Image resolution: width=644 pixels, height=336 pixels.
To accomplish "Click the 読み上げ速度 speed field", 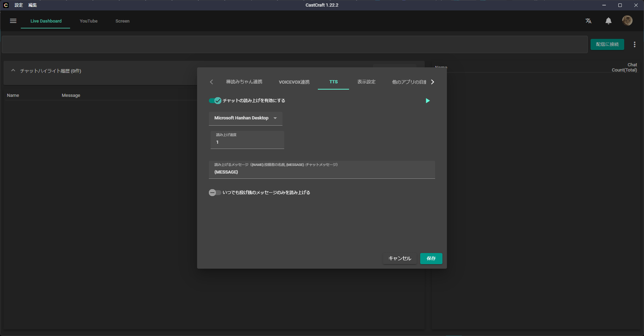I will tap(247, 142).
